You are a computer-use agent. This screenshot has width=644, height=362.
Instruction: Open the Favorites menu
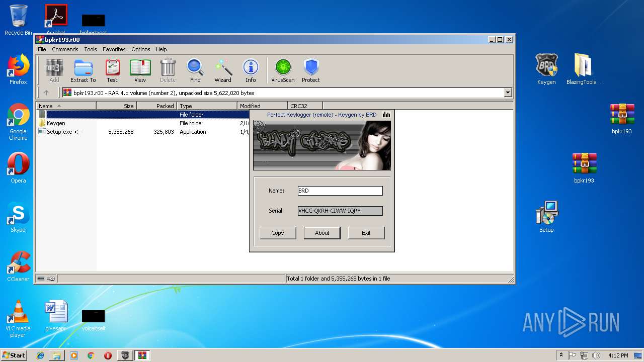tap(114, 49)
